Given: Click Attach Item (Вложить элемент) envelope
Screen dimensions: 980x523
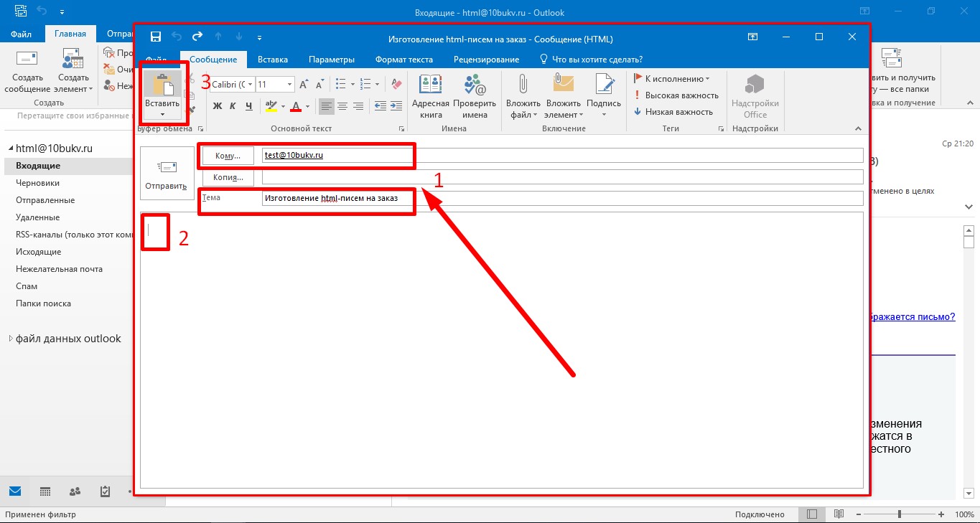Looking at the screenshot, I should tap(564, 97).
